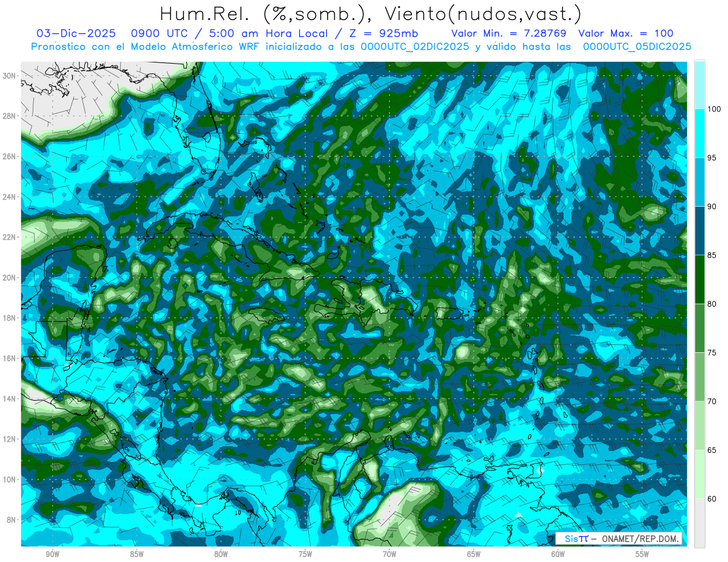Screen dimensions: 728x562
Task: Click initialization time '0000UTC_02DIC2025'
Action: 414,47
